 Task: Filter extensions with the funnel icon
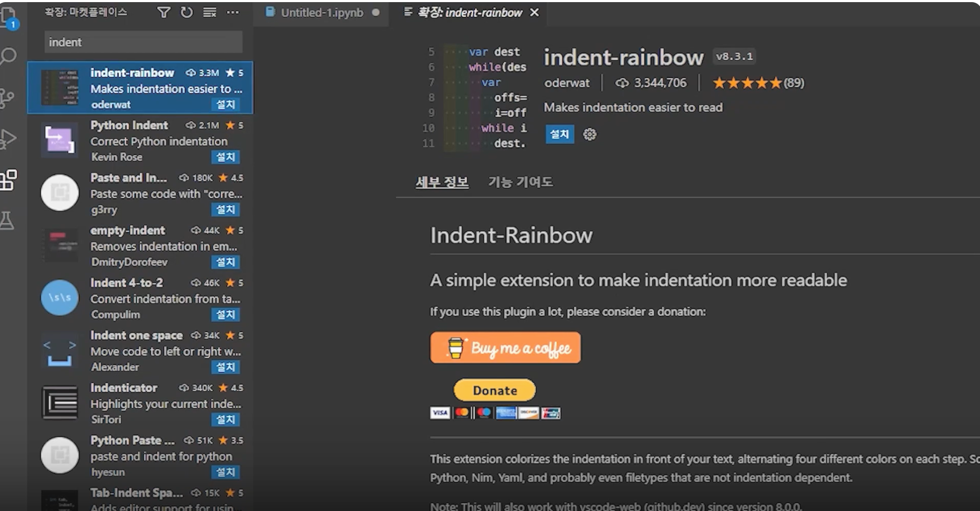pos(164,12)
